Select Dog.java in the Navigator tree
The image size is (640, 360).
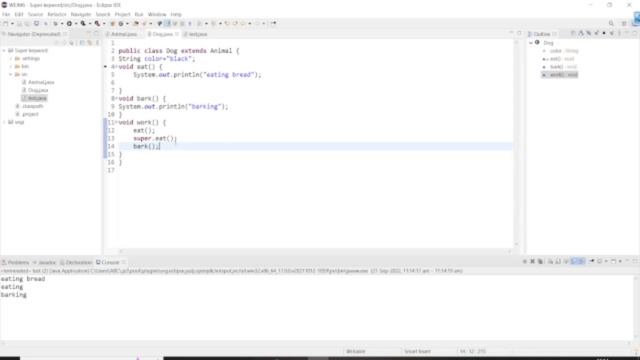pyautogui.click(x=35, y=90)
